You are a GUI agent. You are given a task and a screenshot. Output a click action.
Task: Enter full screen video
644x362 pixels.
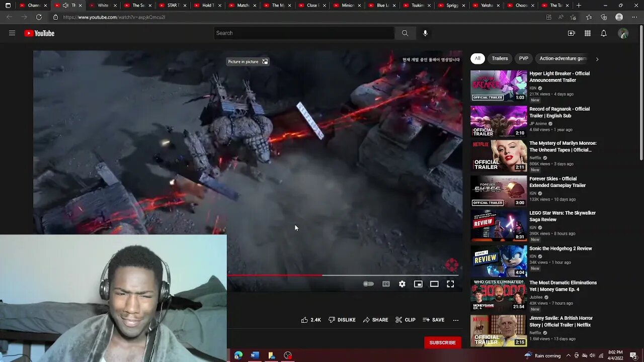[x=450, y=284]
